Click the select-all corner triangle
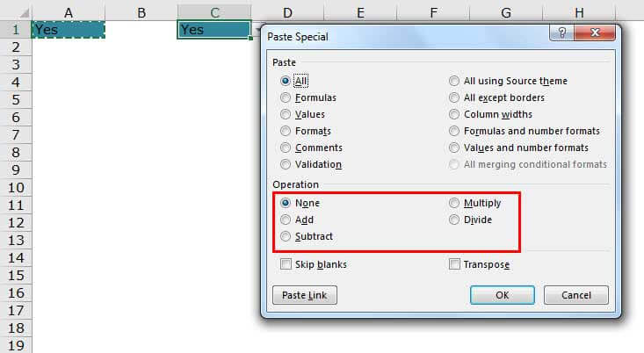Image resolution: width=644 pixels, height=353 pixels. click(25, 13)
